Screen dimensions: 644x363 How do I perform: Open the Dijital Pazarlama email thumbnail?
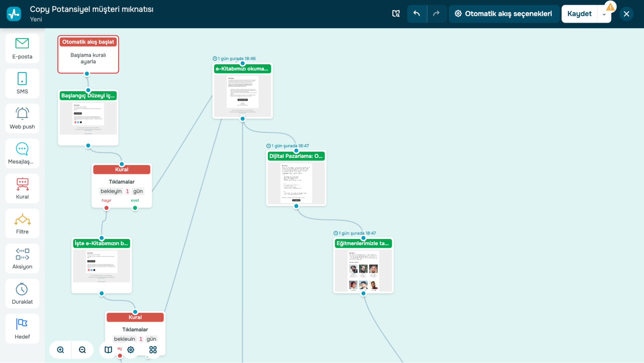tap(296, 182)
